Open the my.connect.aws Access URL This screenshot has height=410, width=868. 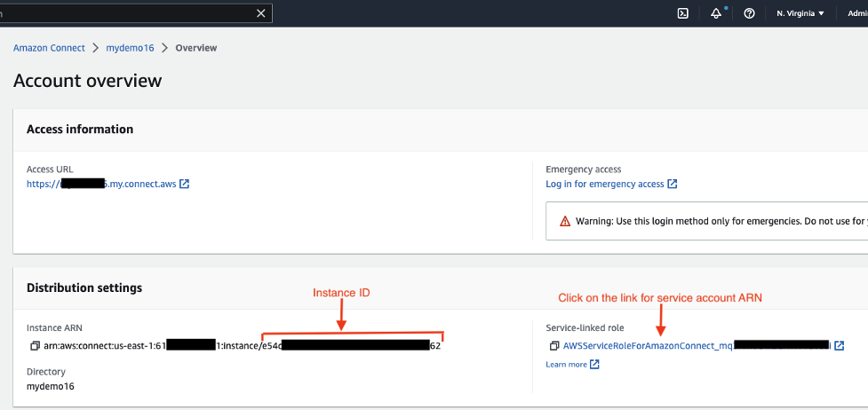(101, 185)
